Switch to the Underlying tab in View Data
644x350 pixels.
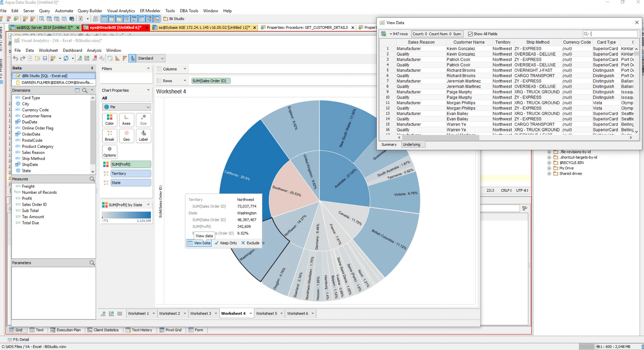coord(412,144)
